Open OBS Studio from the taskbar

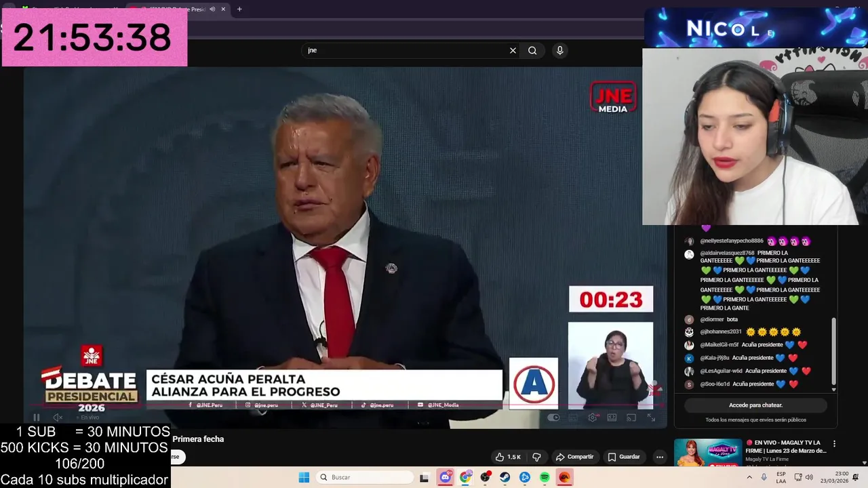(x=485, y=477)
